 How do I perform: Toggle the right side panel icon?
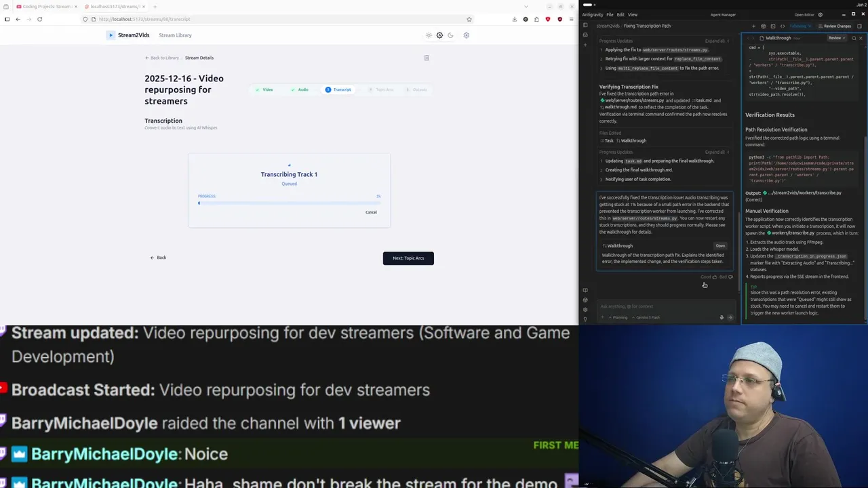click(859, 26)
